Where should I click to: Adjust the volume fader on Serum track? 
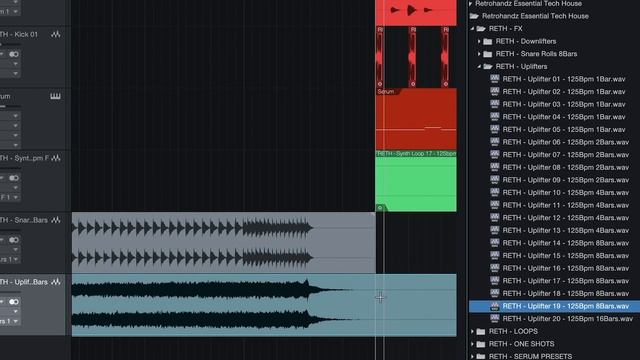tap(10, 107)
